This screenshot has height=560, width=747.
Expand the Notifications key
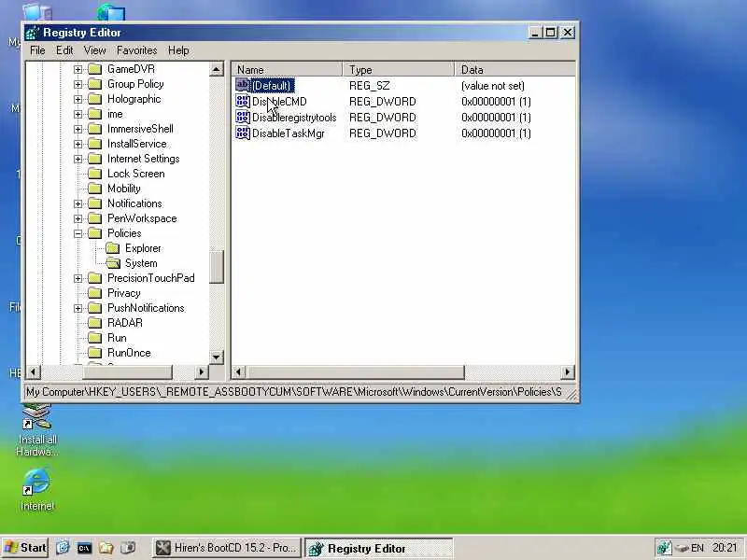[78, 203]
